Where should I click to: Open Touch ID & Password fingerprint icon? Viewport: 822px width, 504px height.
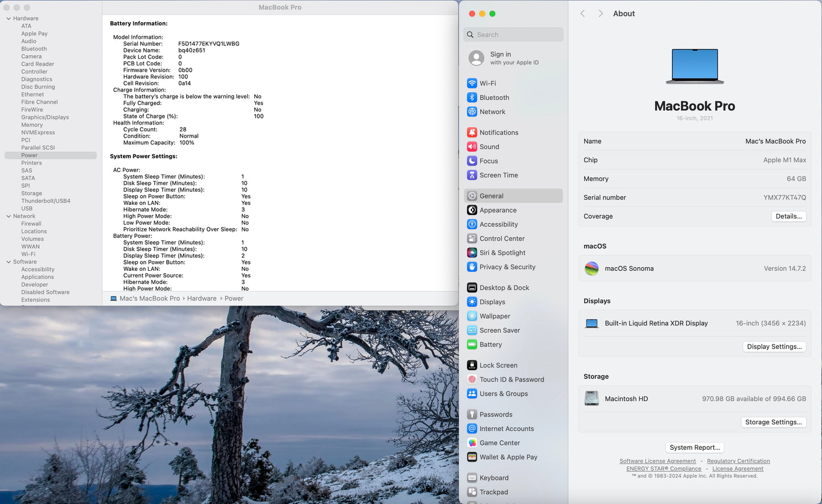pos(472,379)
